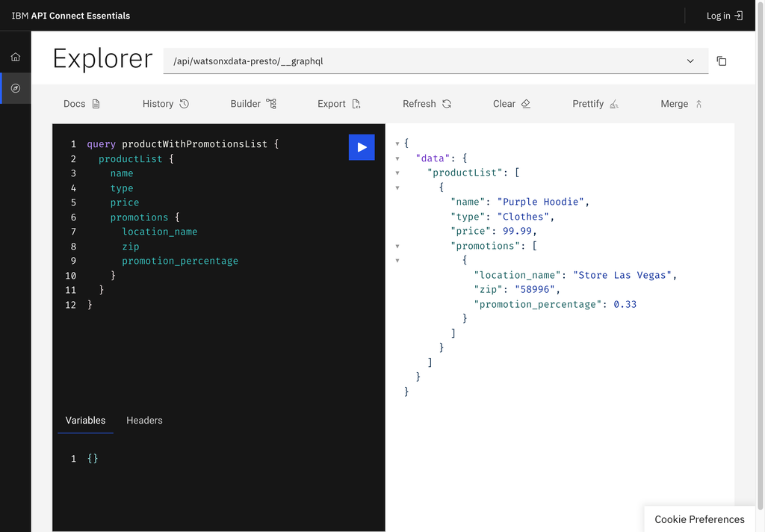Clear the query editor
The image size is (765, 532).
[x=511, y=104]
